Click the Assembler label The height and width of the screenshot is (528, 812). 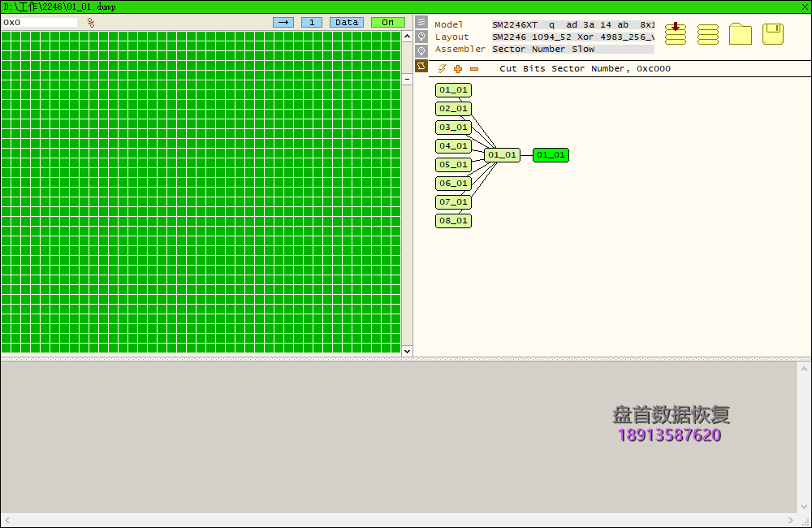coord(460,50)
